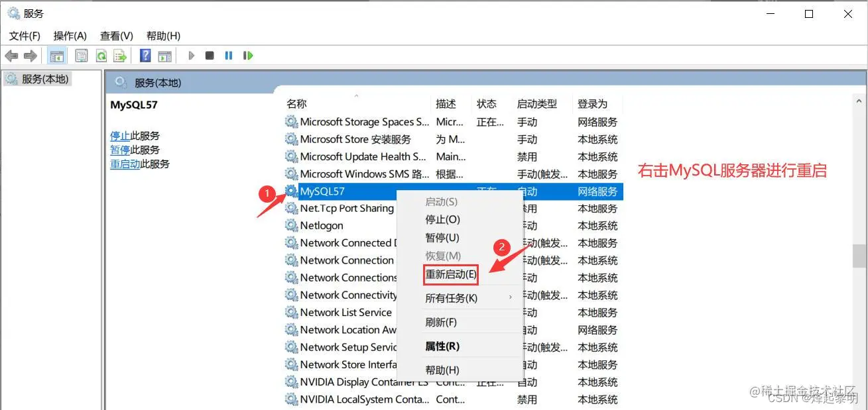
Task: Click gear icon beside Net.Tcp Port Sharing
Action: (291, 208)
